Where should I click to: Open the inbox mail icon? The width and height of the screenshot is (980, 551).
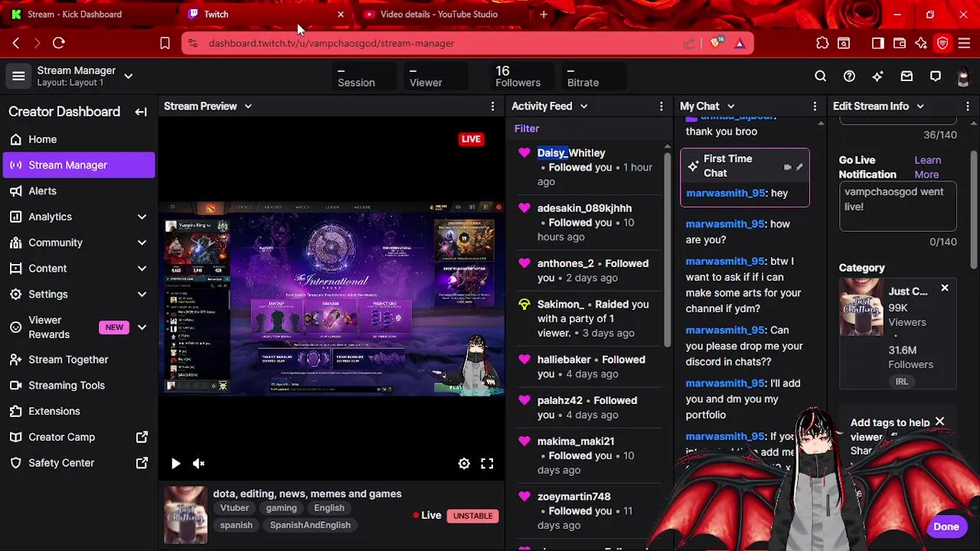tap(906, 76)
